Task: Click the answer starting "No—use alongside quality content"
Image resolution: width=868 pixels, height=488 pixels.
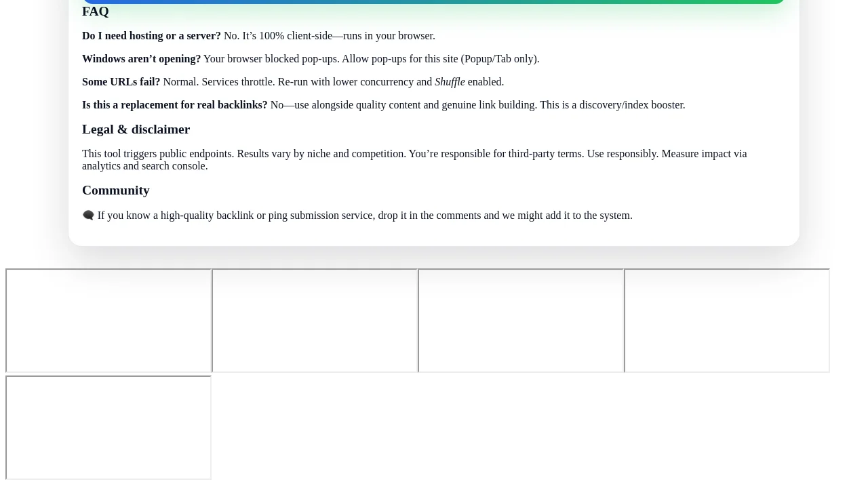Action: pos(478,105)
